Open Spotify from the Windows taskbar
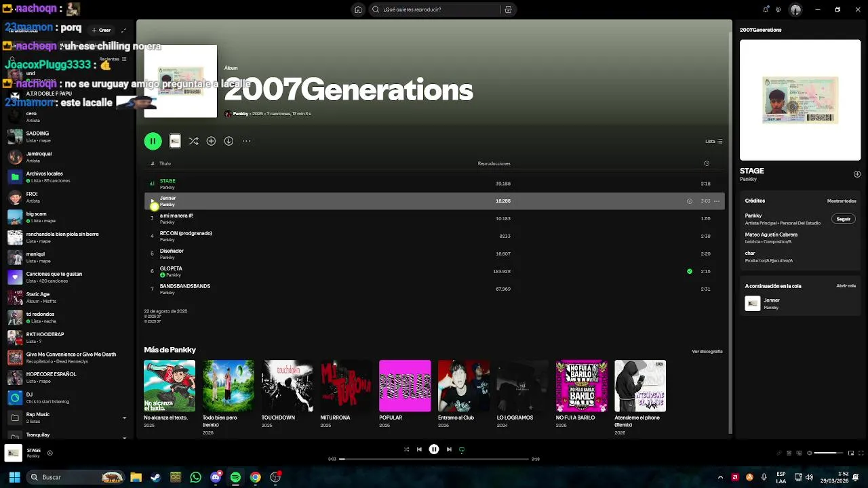868x488 pixels. click(235, 477)
